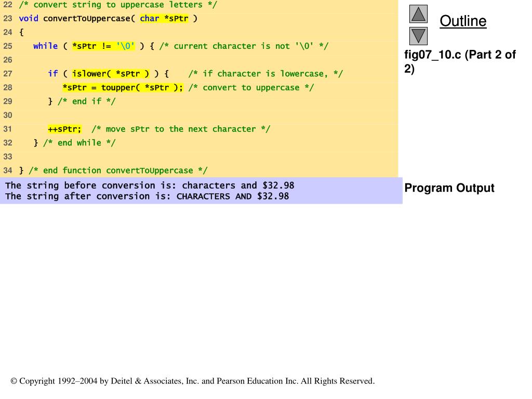Click highlighted 'islower( *sPtr )' call
This screenshot has height=399, width=532.
coord(111,74)
